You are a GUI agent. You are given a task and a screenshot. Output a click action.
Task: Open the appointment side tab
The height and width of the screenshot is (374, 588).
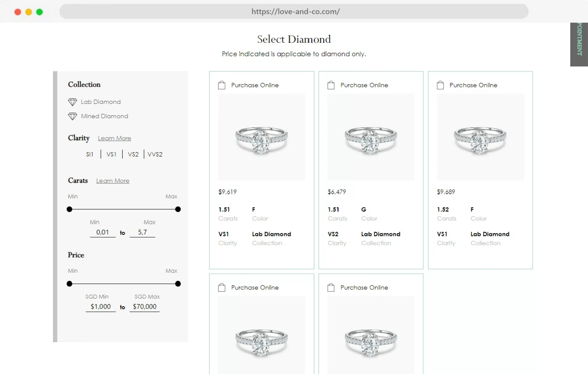[x=579, y=44]
